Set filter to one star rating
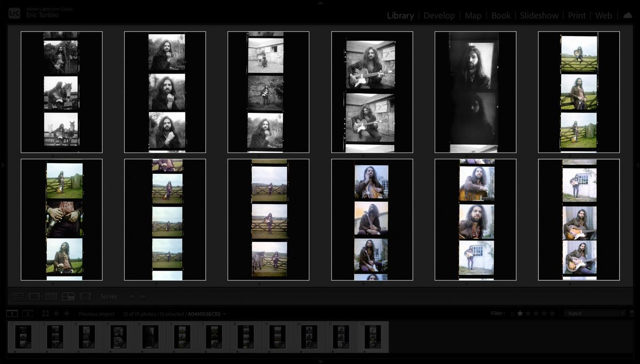This screenshot has height=364, width=640. click(x=520, y=313)
